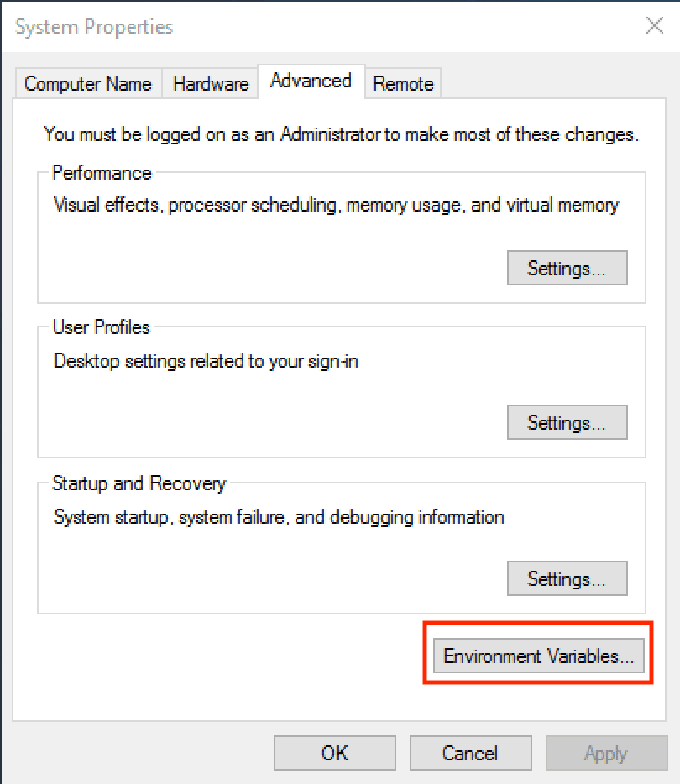680x784 pixels.
Task: Click the Apply button
Action: (x=605, y=754)
